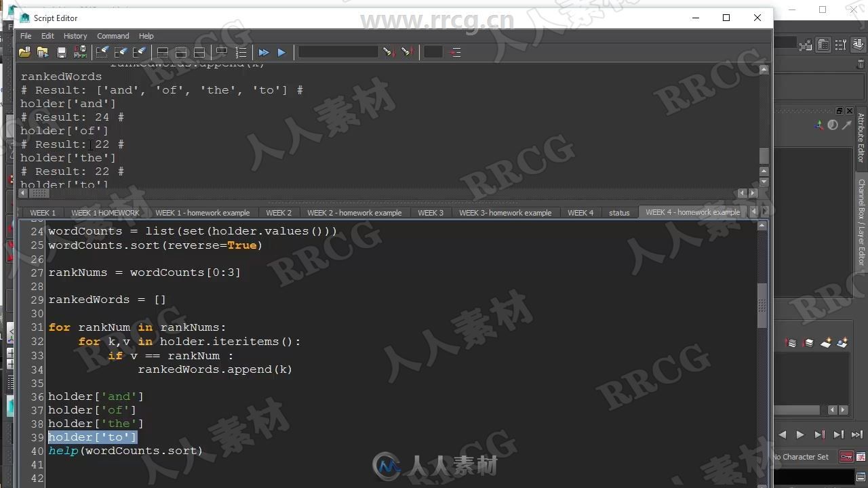Switch to the WEEK 4 tab
868x488 pixels.
pos(580,213)
